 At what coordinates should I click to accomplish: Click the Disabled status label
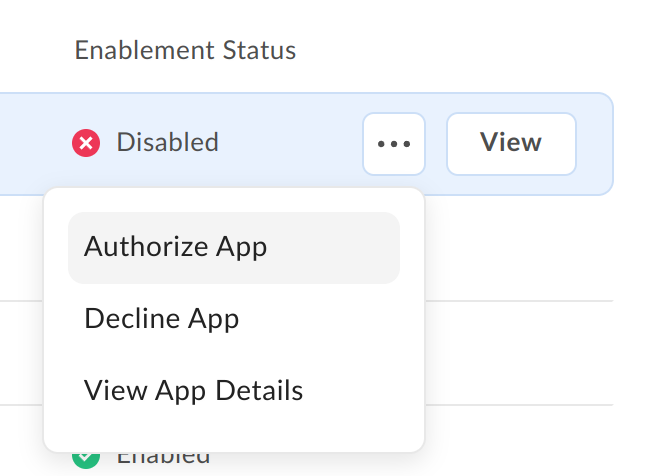[167, 143]
